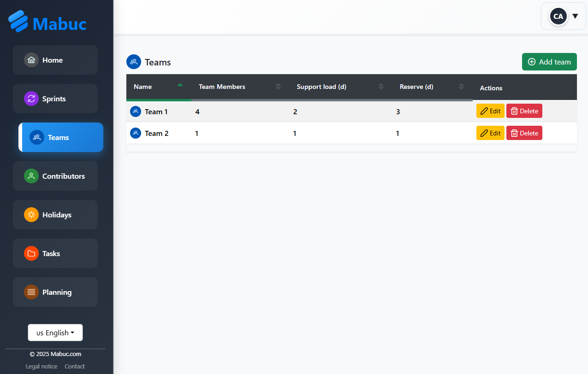Open the English language selector

(55, 333)
